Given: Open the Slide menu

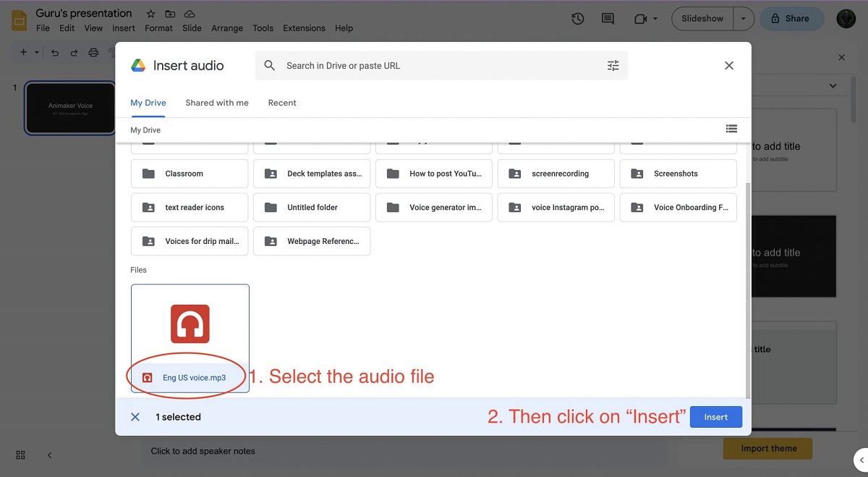Looking at the screenshot, I should click(192, 28).
